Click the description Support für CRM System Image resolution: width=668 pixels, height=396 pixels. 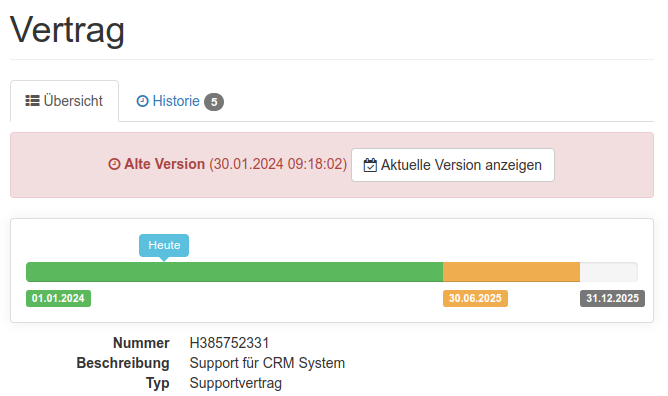coord(267,363)
